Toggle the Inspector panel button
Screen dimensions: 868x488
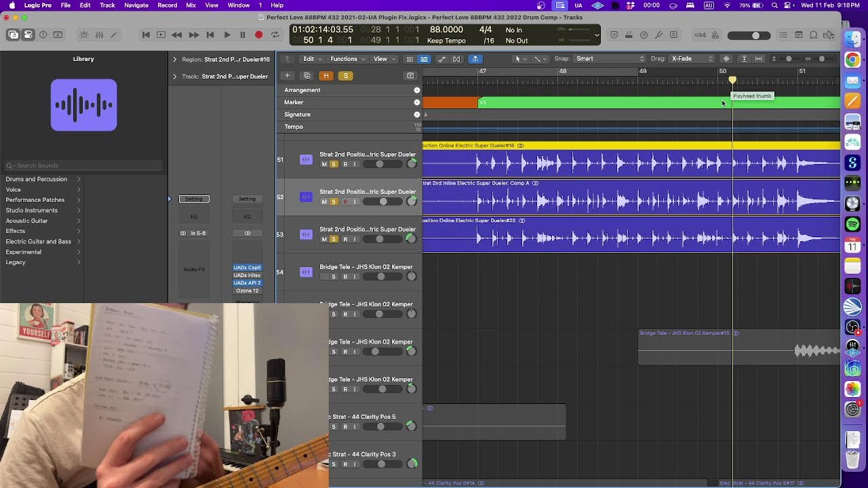(x=28, y=35)
